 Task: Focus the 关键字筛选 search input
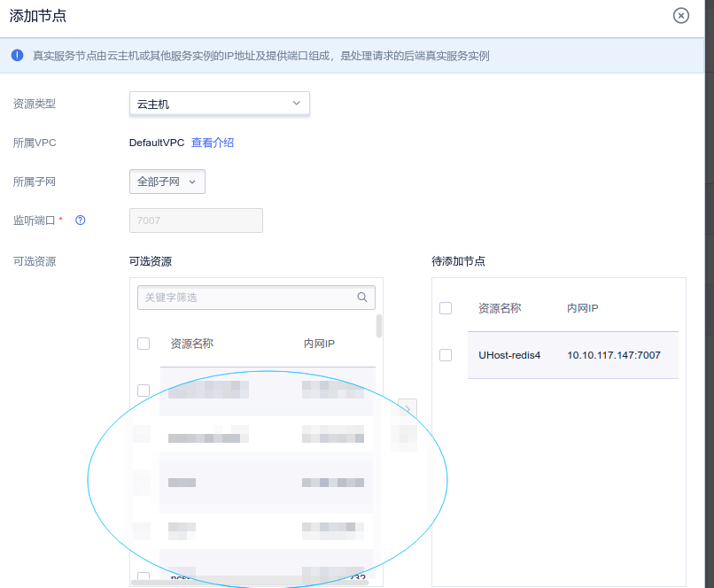(248, 298)
